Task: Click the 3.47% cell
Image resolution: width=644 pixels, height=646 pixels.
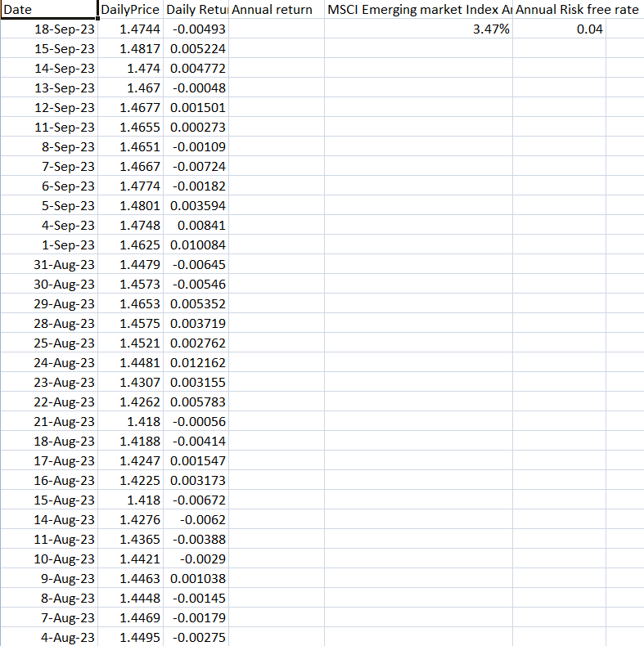Action: (x=418, y=29)
